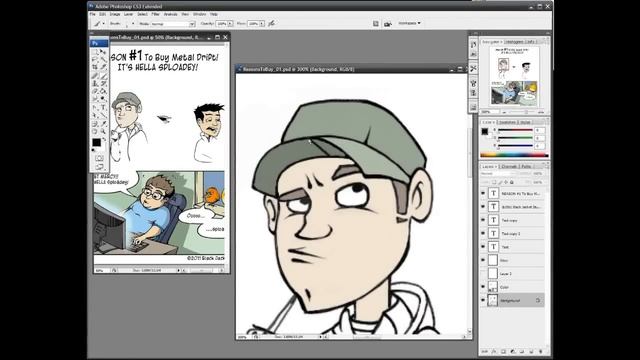This screenshot has width=640, height=360.
Task: Hide the ©2011 Black Jacket text layer
Action: (x=483, y=207)
